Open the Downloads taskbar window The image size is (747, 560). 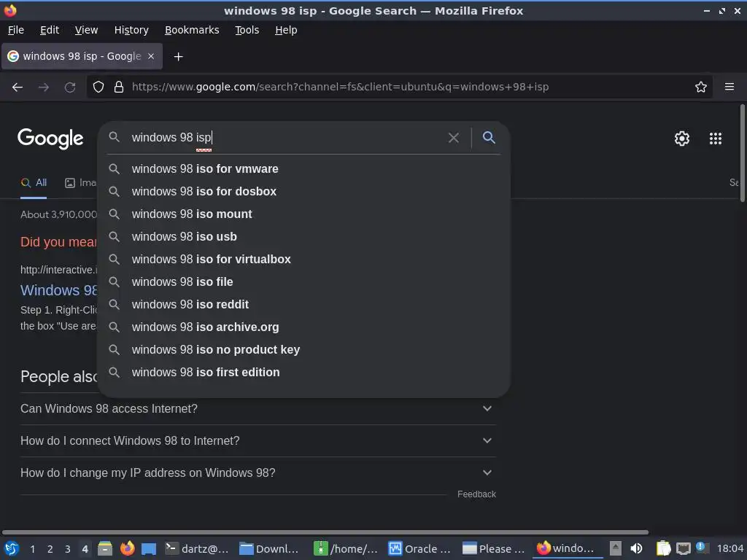tap(269, 549)
